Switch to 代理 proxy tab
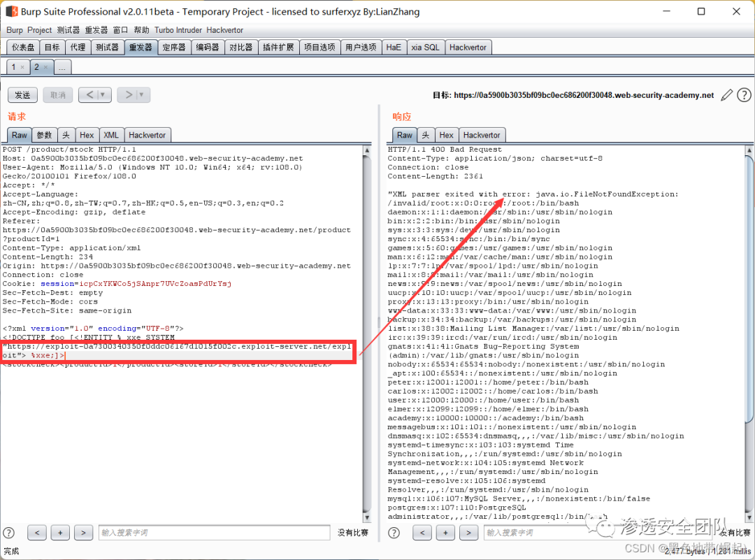This screenshot has width=755, height=560. [78, 47]
